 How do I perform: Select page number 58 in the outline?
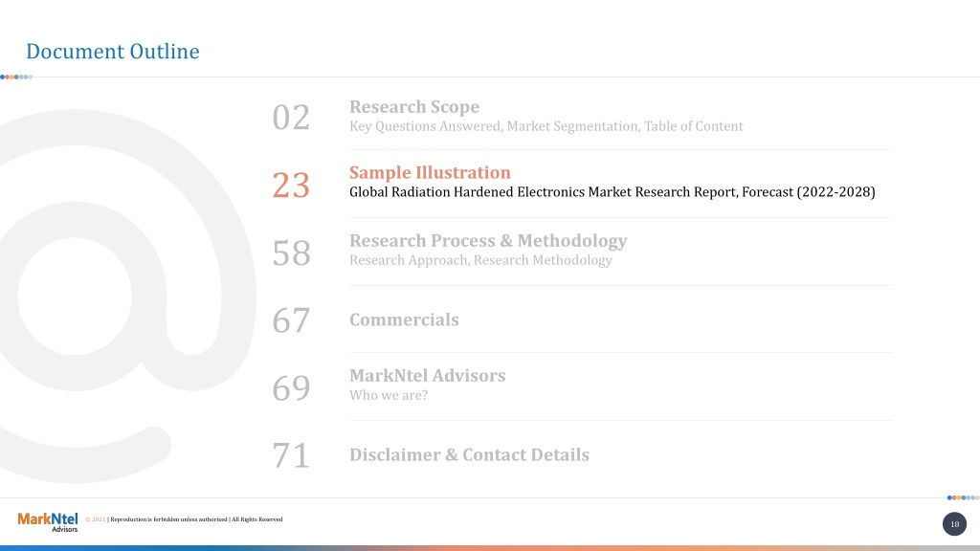(x=291, y=253)
